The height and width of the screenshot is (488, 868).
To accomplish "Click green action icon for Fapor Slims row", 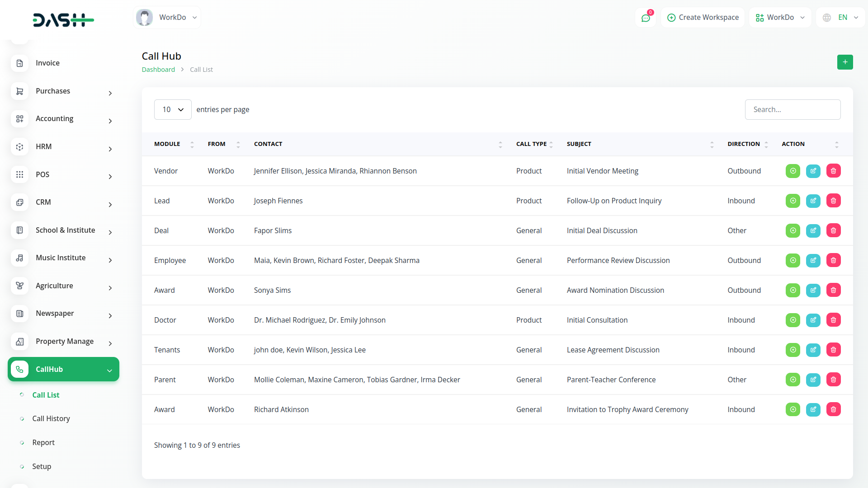I will [793, 230].
